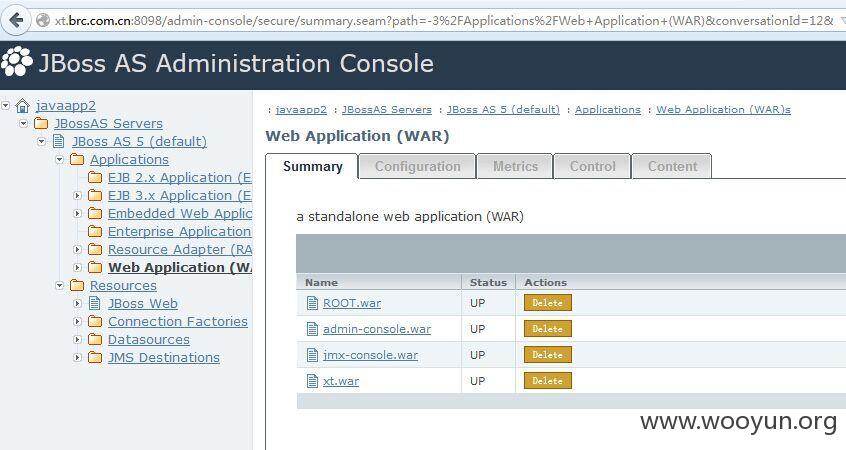Click the JBoss logo in header
This screenshot has height=450, width=846.
pyautogui.click(x=17, y=61)
